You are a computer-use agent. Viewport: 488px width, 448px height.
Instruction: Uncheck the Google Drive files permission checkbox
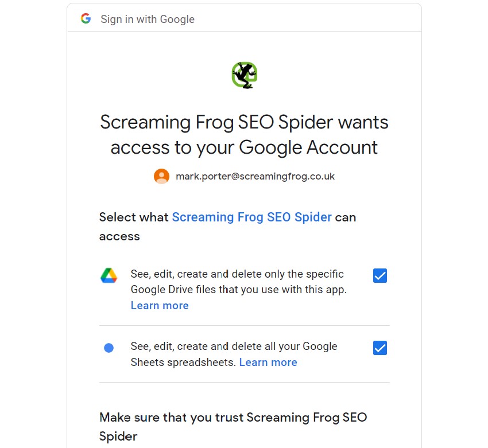[379, 275]
